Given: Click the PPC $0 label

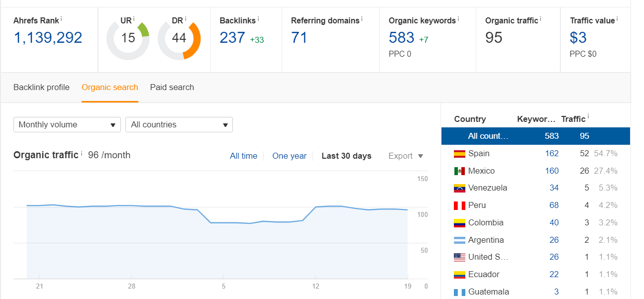Looking at the screenshot, I should pos(583,54).
